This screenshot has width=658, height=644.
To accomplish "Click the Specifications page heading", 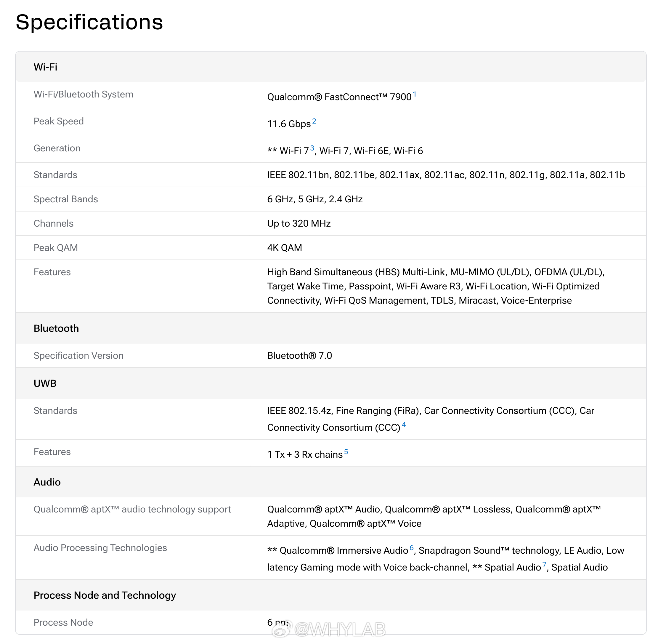I will tap(89, 22).
